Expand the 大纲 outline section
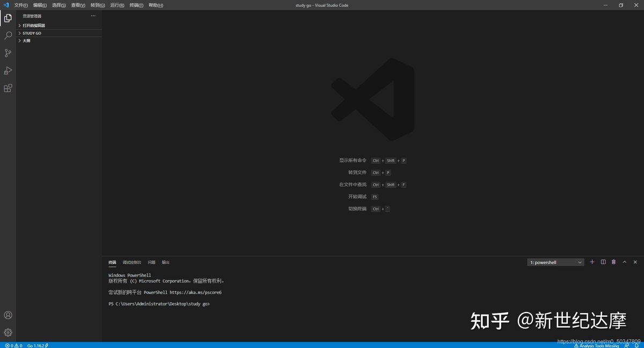Screen dimensions: 644x348 click(x=59, y=41)
